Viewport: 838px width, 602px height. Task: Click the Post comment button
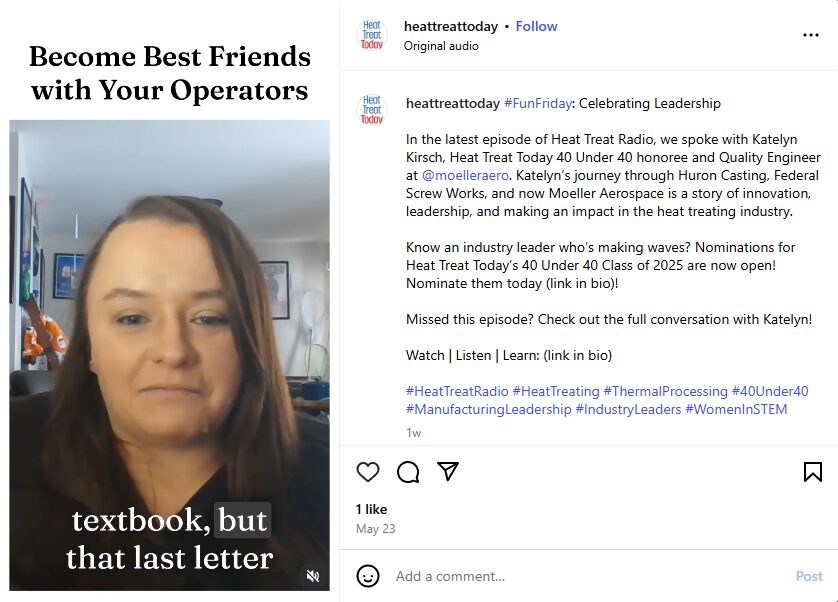click(809, 576)
